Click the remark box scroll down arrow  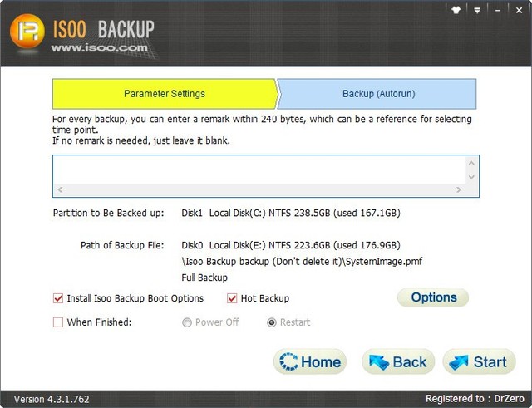point(471,177)
